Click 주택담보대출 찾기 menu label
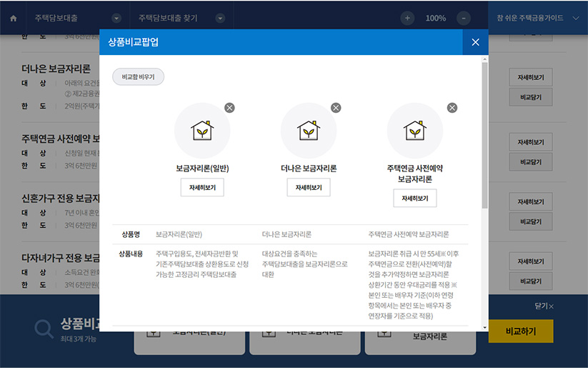Screen dimensions: 588x370 (168, 18)
